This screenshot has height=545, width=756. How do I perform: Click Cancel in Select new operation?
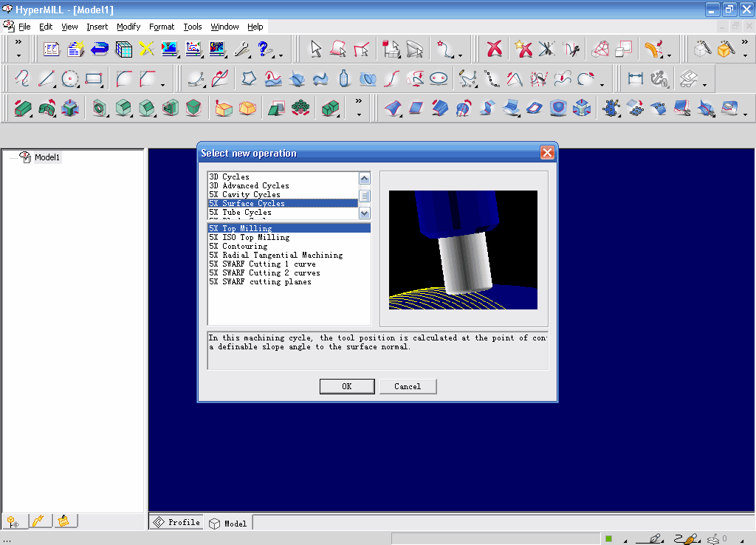pyautogui.click(x=408, y=386)
